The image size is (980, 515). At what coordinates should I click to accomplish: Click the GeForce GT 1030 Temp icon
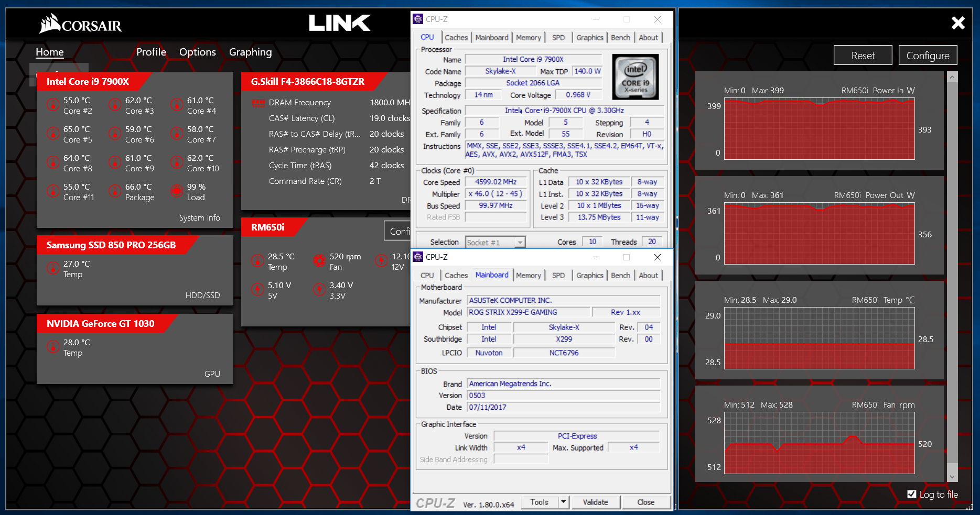53,347
